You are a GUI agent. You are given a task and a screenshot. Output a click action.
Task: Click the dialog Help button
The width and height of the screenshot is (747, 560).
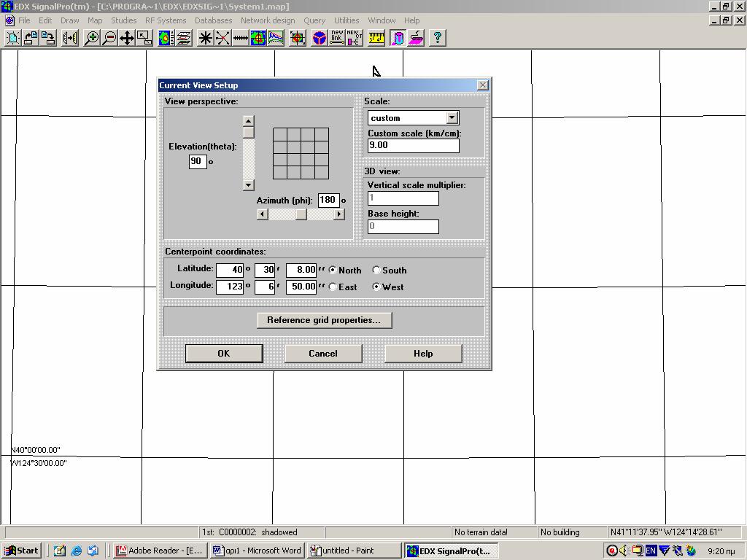point(423,354)
